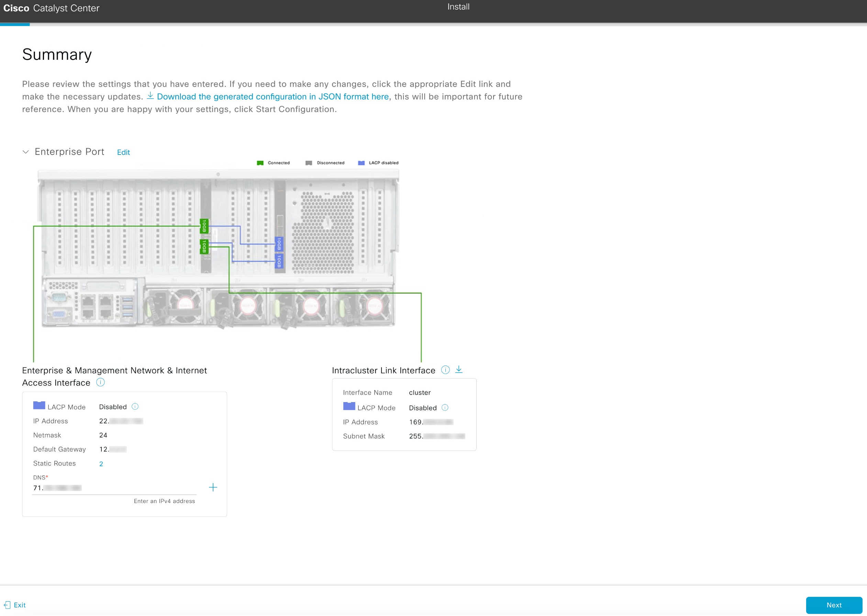Open the LACP Mode info icon in the Enterprise card

point(135,406)
